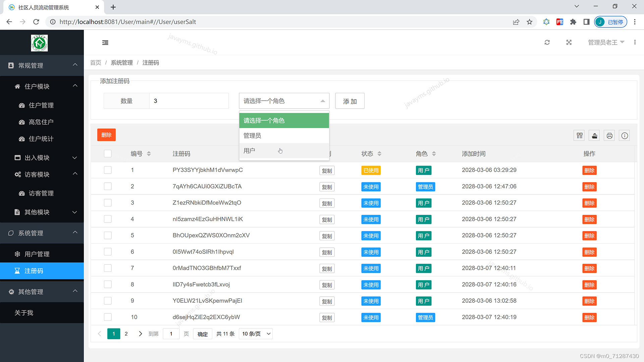
Task: Click the table info circle icon
Action: 624,135
